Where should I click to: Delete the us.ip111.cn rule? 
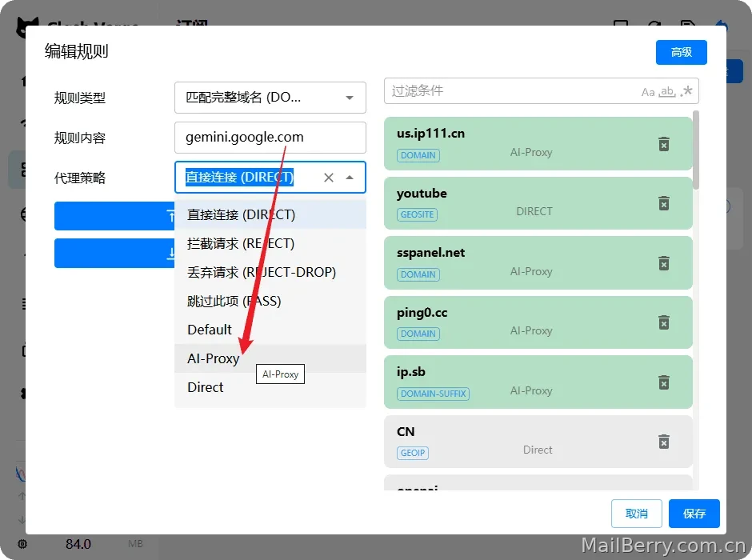pos(664,144)
